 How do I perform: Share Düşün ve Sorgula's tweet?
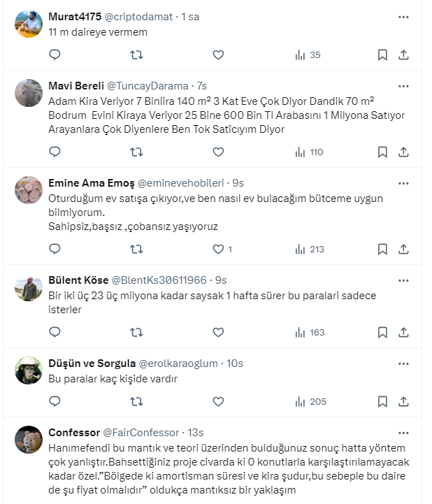(x=403, y=401)
